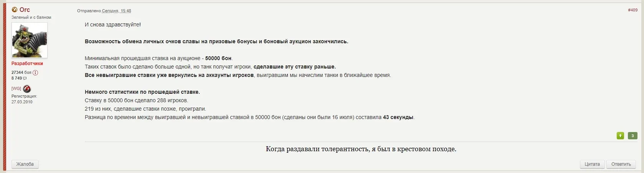Click the signature text about крестовом походе
Screen dimensions: 644x173
tap(361, 149)
